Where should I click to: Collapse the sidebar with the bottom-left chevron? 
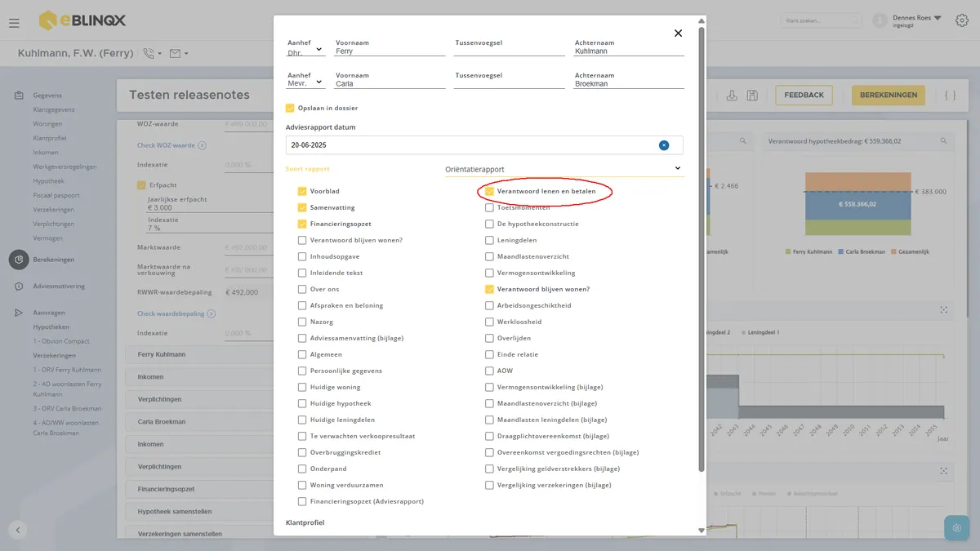tap(18, 530)
